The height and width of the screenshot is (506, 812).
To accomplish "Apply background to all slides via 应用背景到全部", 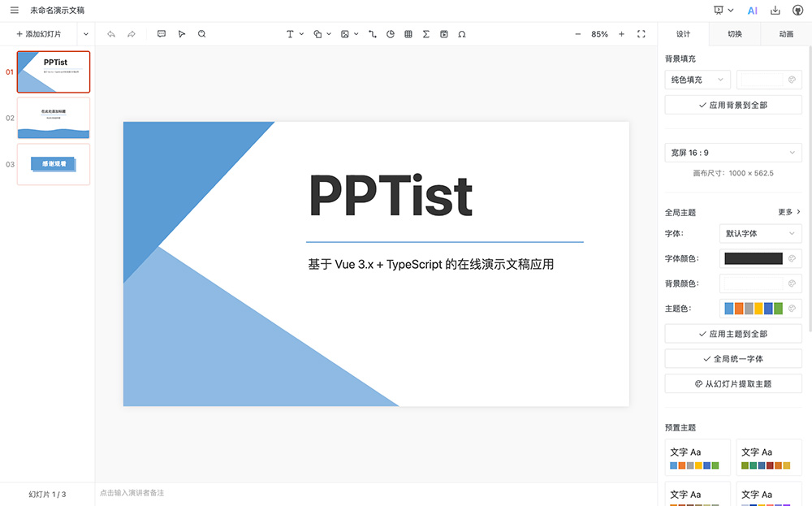I will [732, 104].
